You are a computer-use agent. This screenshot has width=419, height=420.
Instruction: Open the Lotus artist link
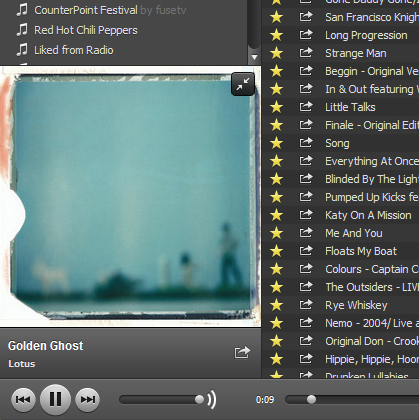[22, 364]
